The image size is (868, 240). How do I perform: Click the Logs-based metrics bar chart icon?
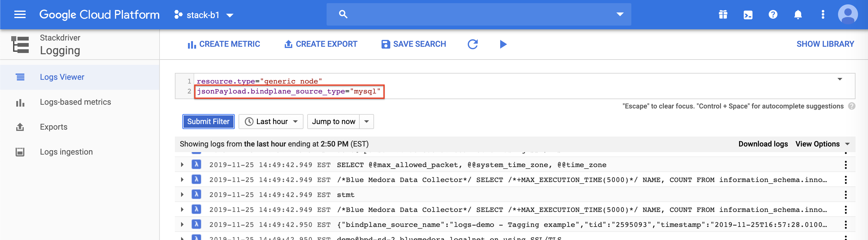tap(20, 102)
